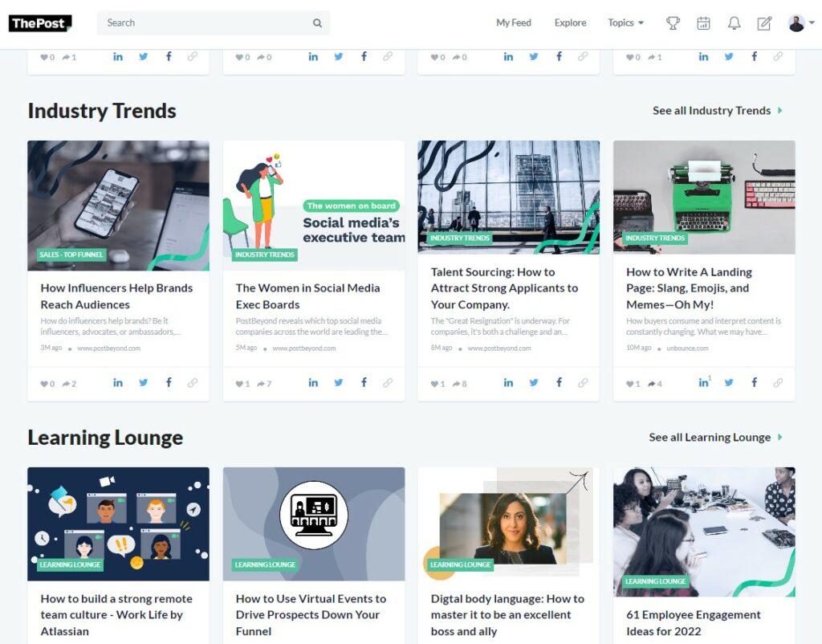Share Women in Social Media on Facebook
822x644 pixels.
pos(364,383)
